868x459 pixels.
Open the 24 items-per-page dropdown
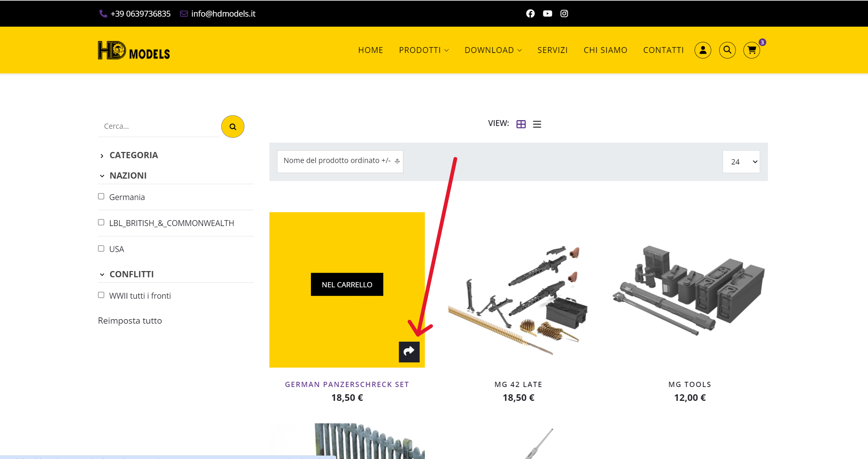coord(741,162)
